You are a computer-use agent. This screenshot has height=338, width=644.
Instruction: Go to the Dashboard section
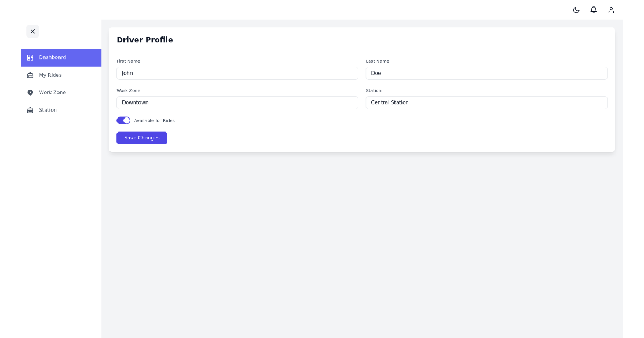(x=52, y=57)
